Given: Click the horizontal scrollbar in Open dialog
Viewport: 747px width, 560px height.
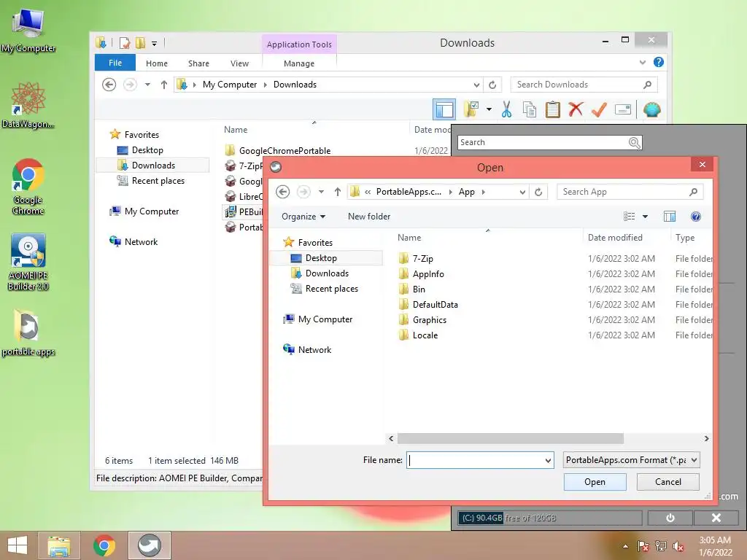Looking at the screenshot, I should tap(511, 438).
